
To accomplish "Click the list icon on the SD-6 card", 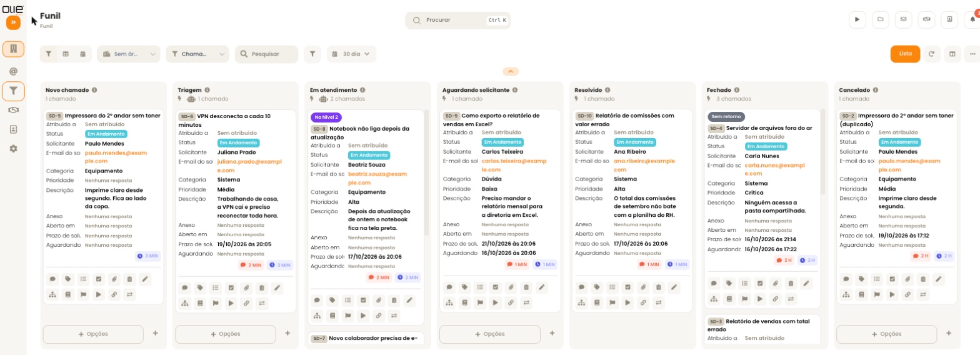I will coord(216,288).
